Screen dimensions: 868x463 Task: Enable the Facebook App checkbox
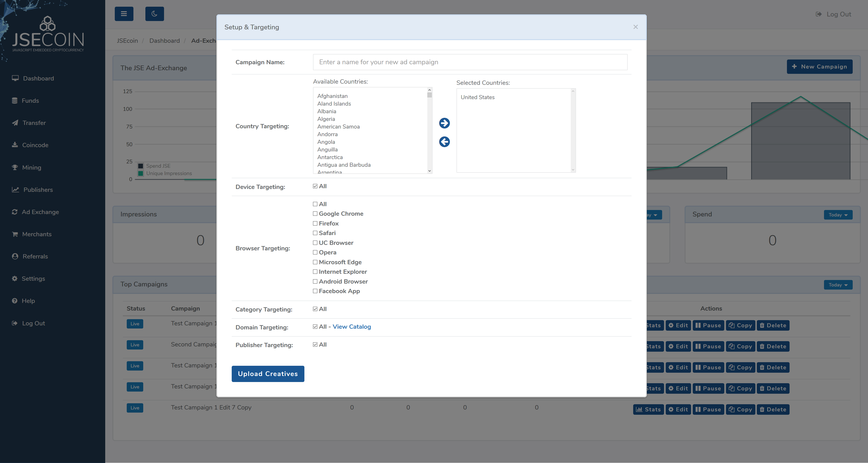point(315,291)
